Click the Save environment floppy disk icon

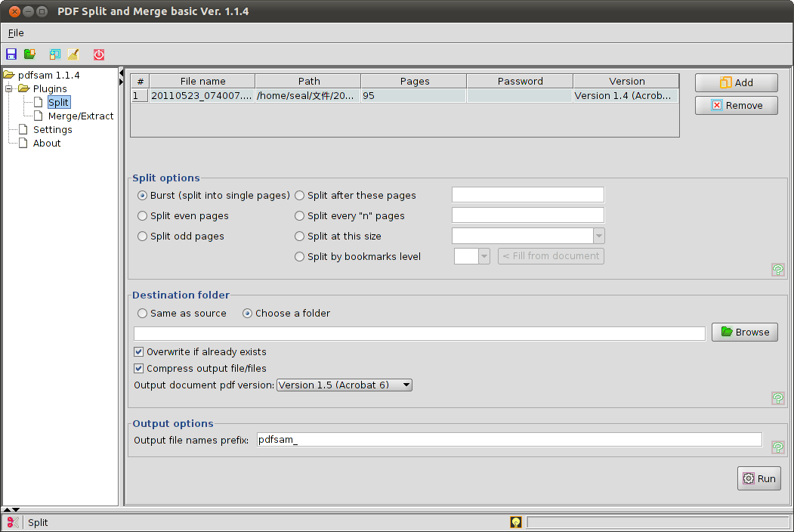point(11,54)
